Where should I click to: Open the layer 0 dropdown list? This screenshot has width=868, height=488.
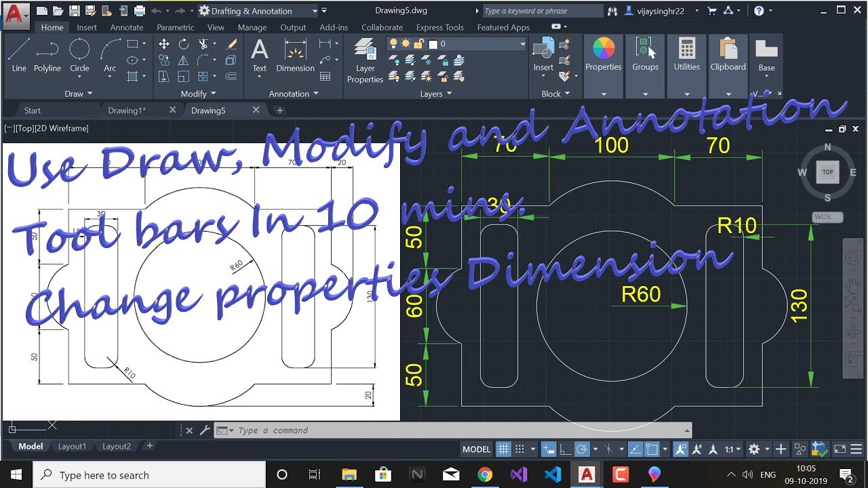[x=523, y=44]
